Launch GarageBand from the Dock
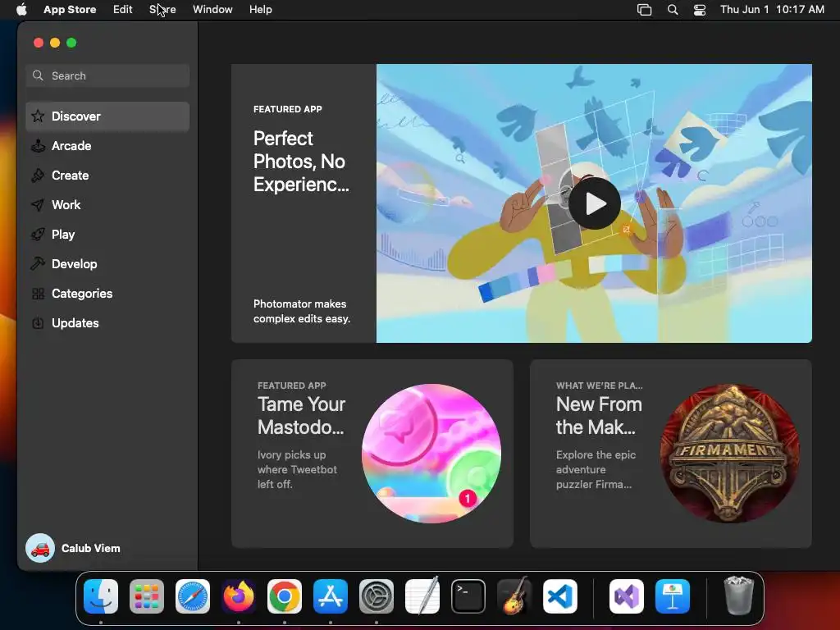The width and height of the screenshot is (840, 630). pos(514,596)
